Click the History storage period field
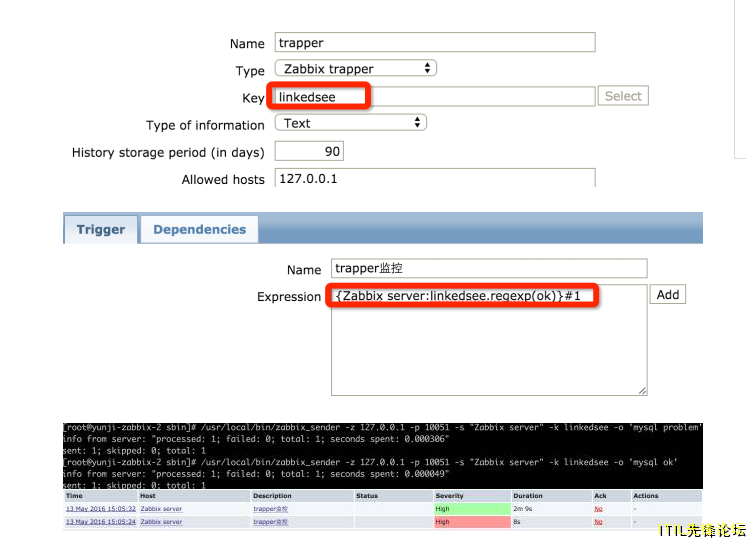Image resolution: width=746 pixels, height=541 pixels. [309, 151]
